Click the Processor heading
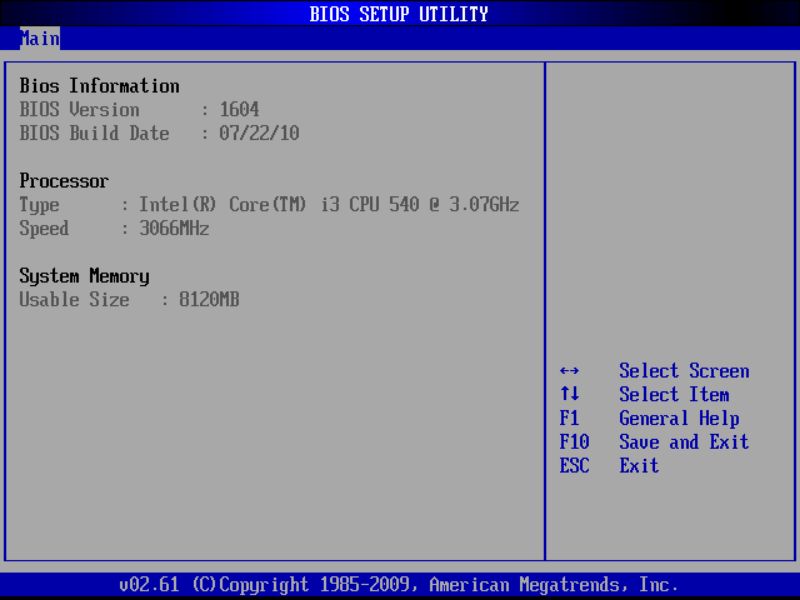Screen dimensions: 800x600 [64, 181]
